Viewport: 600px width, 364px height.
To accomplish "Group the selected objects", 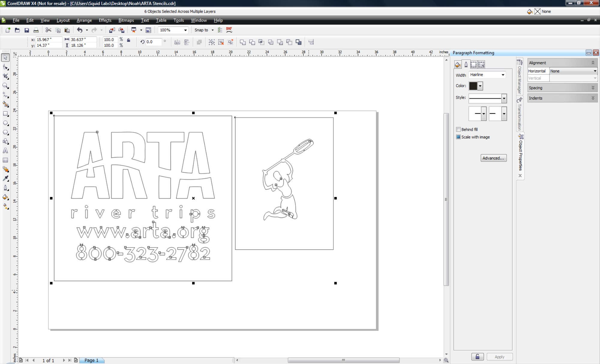I will 212,42.
